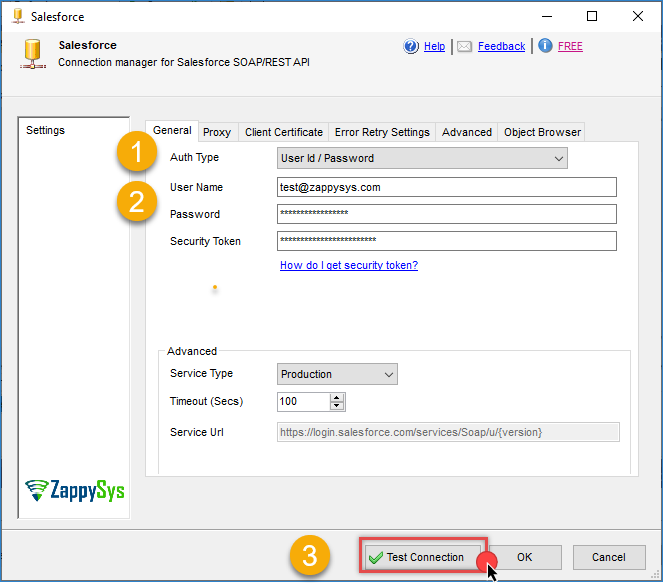The width and height of the screenshot is (663, 583).
Task: Select Settings in the left panel
Action: pos(46,130)
